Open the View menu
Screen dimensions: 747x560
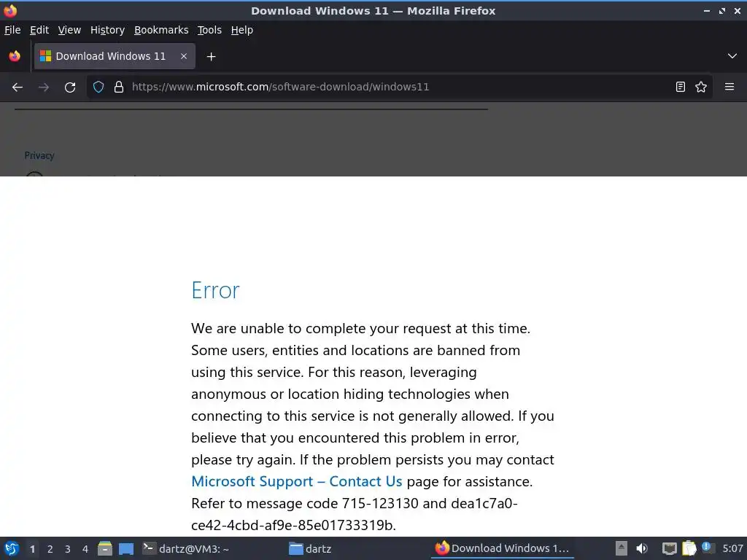tap(69, 30)
